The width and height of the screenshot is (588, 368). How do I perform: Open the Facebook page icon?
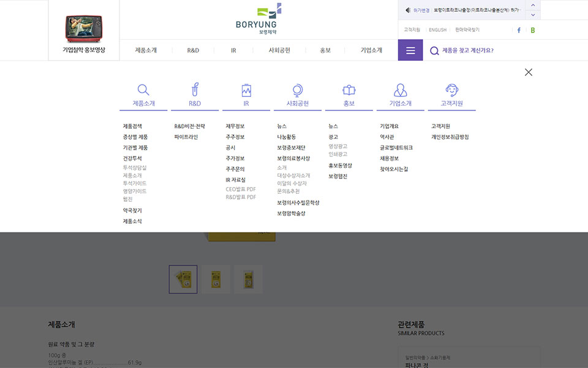coord(519,30)
